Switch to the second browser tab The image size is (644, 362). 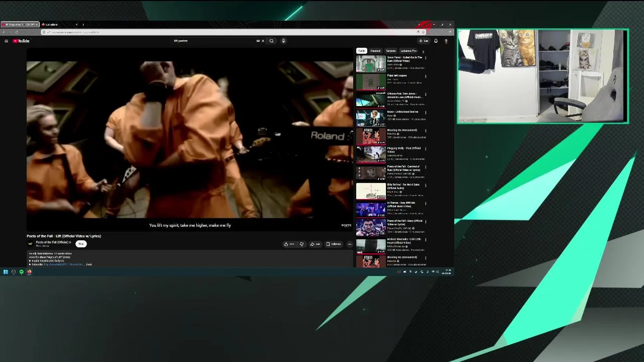pos(59,25)
